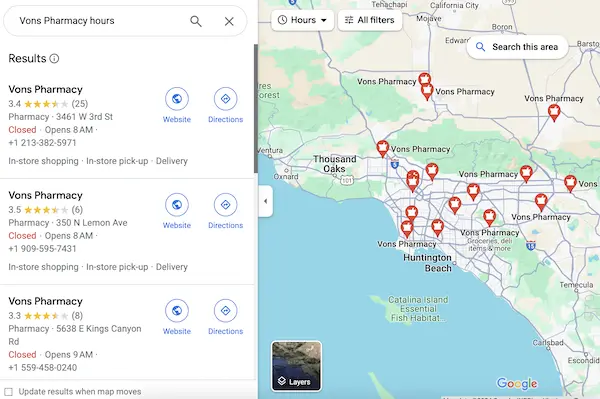Click the rating 3.5 stars (6) reviews

[x=46, y=210]
